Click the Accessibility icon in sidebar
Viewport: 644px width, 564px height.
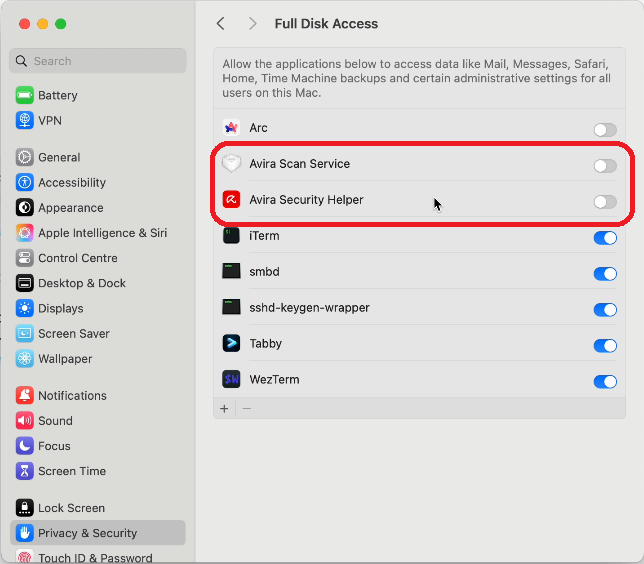click(25, 182)
